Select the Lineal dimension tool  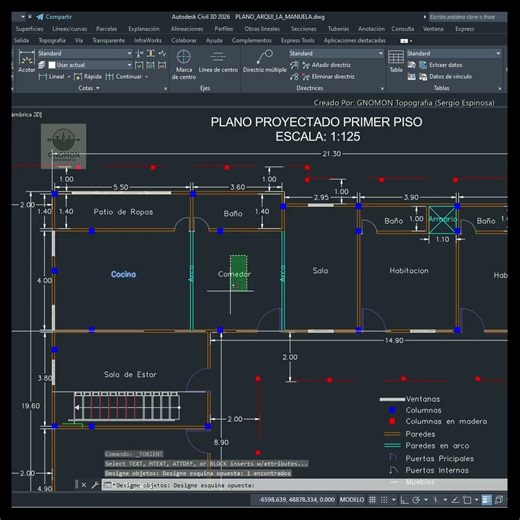pos(52,77)
